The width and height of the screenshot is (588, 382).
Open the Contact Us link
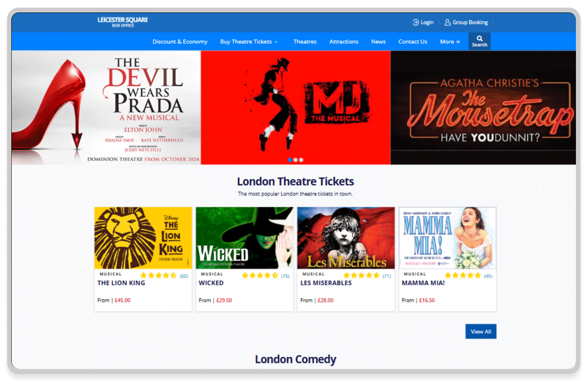(413, 42)
